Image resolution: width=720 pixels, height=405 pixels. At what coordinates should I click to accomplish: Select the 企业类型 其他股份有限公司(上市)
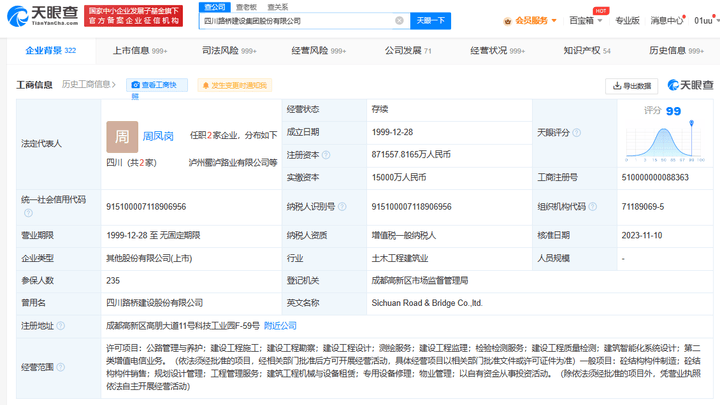pos(149,259)
